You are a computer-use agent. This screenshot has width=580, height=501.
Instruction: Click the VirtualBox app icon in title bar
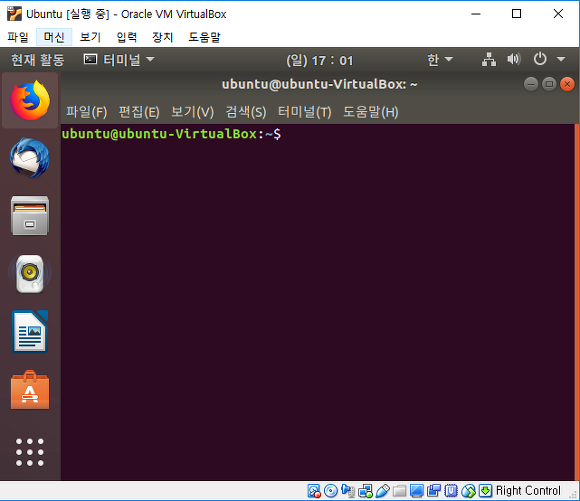click(14, 14)
